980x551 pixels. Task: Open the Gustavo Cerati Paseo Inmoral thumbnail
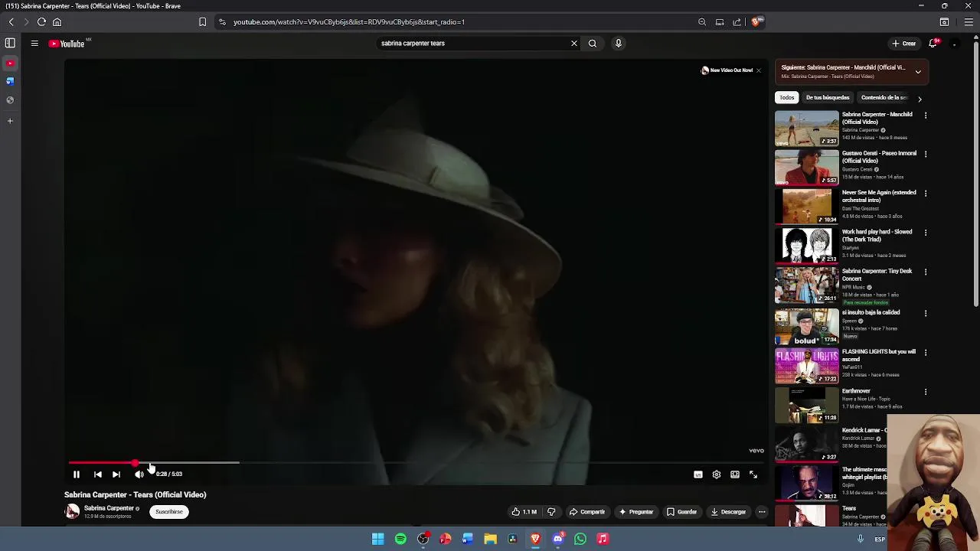click(807, 168)
